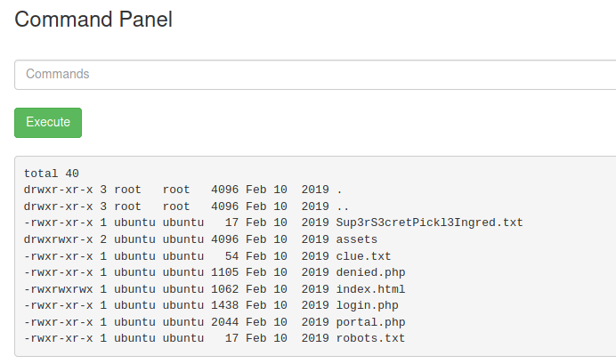This screenshot has width=616, height=364.
Task: Click the 1438 file size of login.php
Action: (225, 305)
